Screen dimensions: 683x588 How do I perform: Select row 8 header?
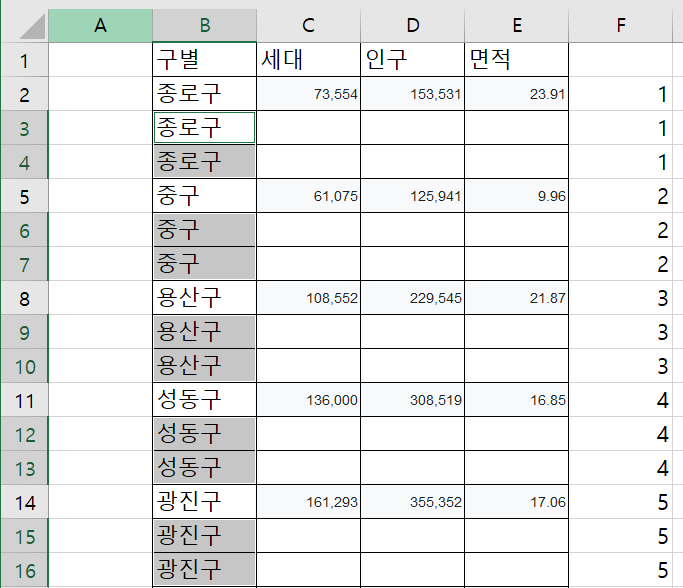click(x=24, y=298)
